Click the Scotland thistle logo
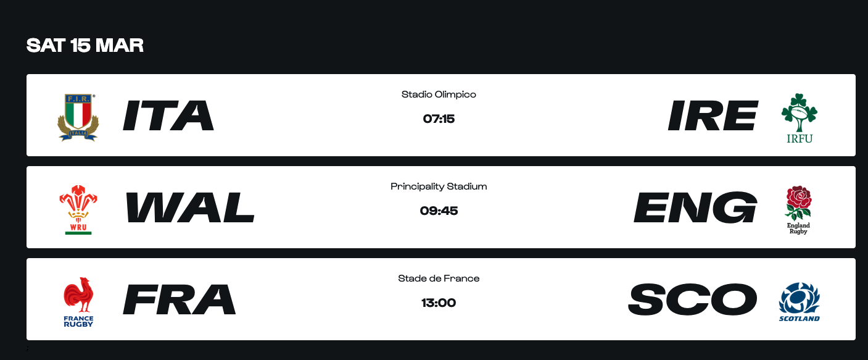Image resolution: width=868 pixels, height=360 pixels. (799, 302)
